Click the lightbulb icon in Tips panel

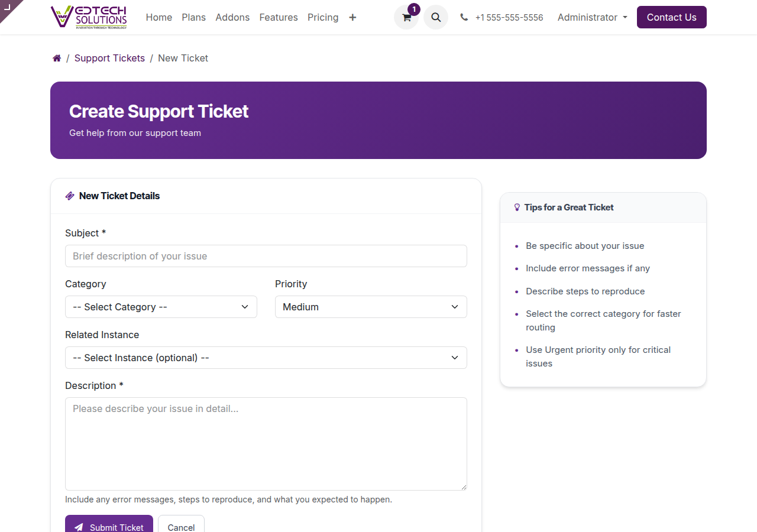517,207
